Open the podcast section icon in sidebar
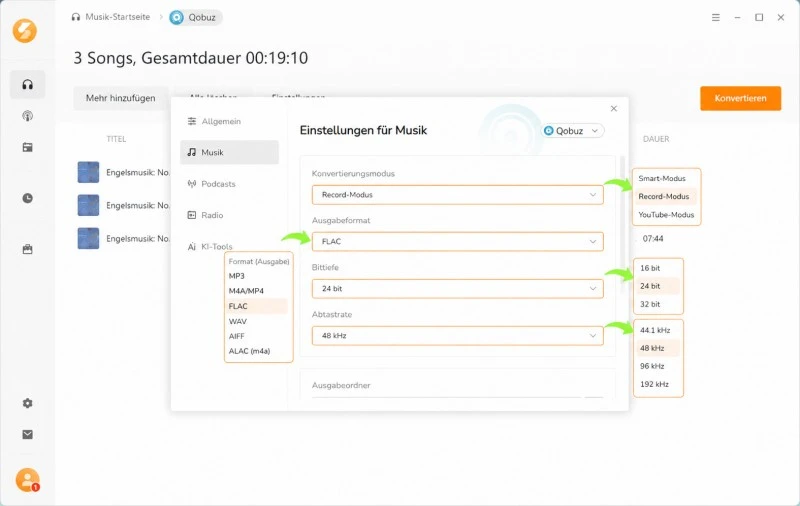 tap(28, 116)
